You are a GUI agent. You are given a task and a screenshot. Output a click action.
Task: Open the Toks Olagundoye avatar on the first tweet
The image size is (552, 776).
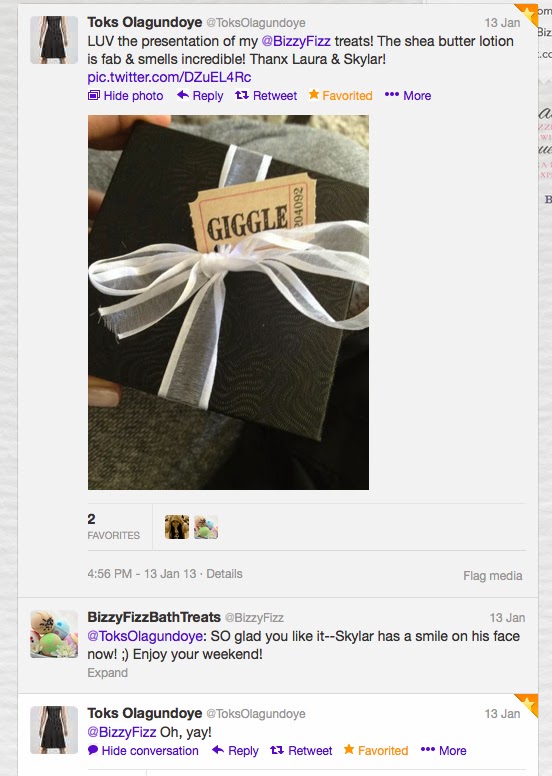tap(54, 40)
